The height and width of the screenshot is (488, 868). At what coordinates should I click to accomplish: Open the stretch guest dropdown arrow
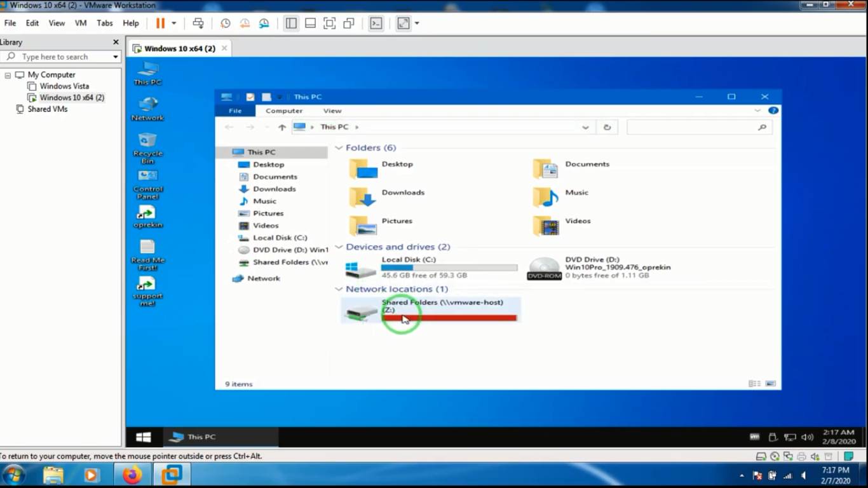pos(417,24)
